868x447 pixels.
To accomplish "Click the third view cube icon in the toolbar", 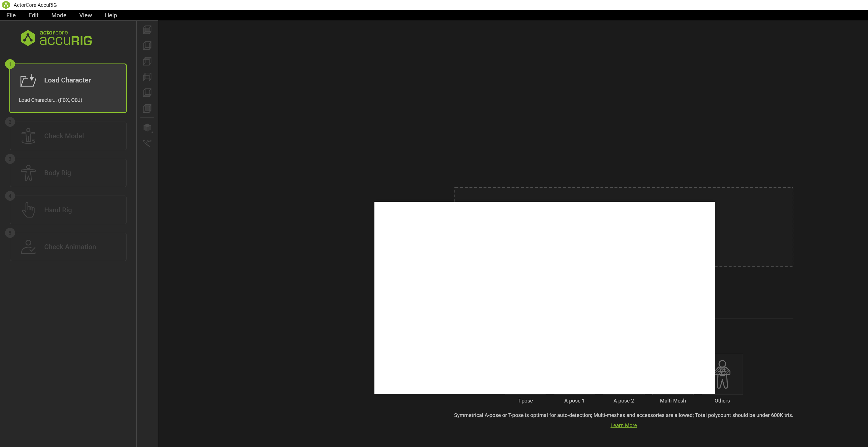I will click(x=147, y=61).
